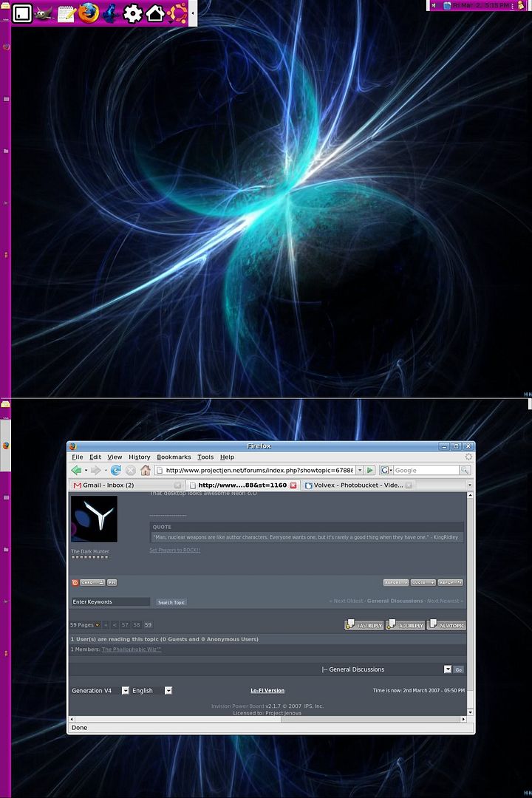Open the 59 Pages jump dropdown
The image size is (532, 798).
coord(85,624)
